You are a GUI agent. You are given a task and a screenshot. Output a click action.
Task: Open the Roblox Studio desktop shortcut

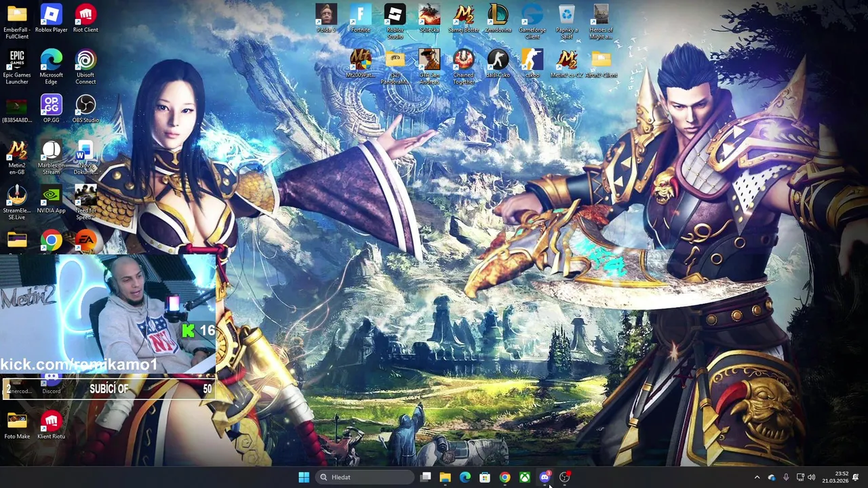[x=395, y=21]
